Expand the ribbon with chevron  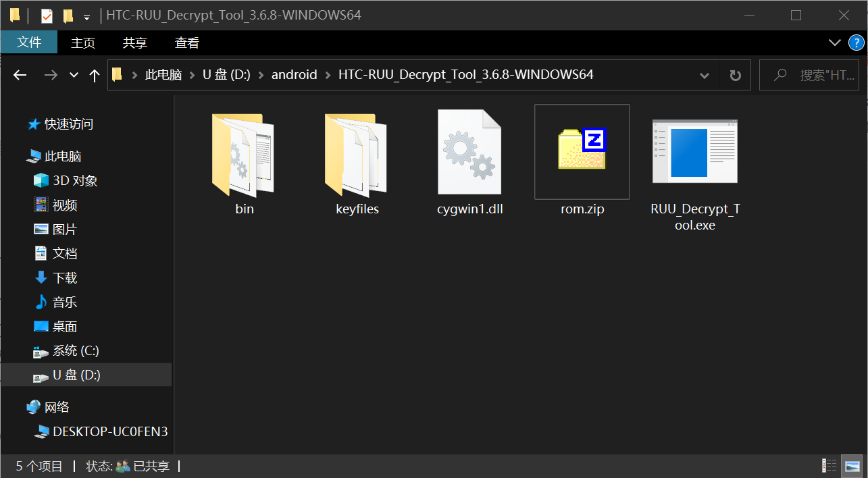[835, 43]
